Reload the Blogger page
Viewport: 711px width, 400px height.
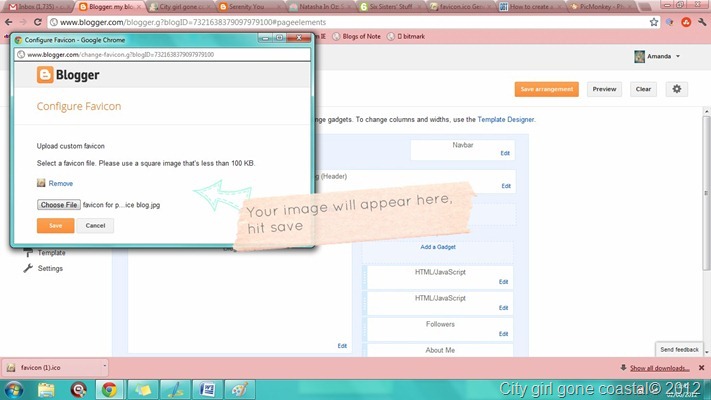pyautogui.click(x=38, y=22)
